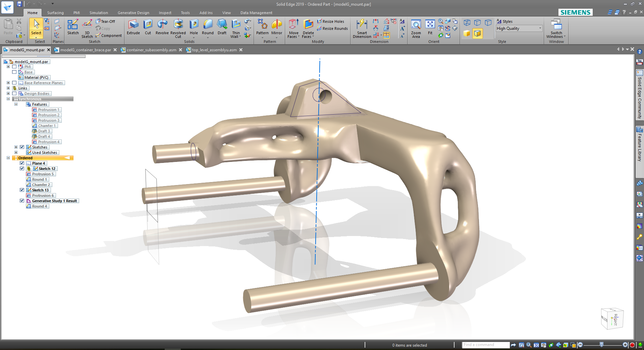Expand the Used Sketches node

[16, 153]
